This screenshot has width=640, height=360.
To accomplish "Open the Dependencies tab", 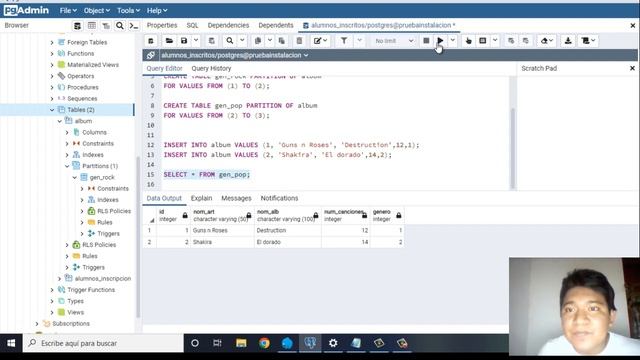I will click(228, 25).
